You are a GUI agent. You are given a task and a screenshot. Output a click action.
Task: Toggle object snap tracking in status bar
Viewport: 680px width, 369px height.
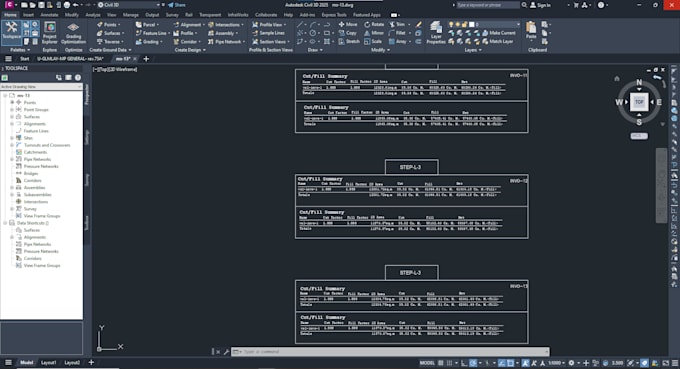click(x=502, y=363)
